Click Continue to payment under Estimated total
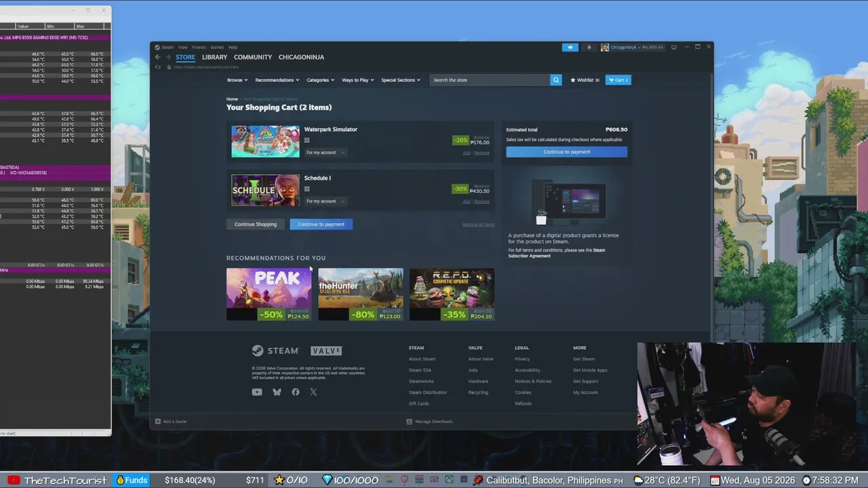Viewport: 868px width, 488px height. (x=566, y=152)
